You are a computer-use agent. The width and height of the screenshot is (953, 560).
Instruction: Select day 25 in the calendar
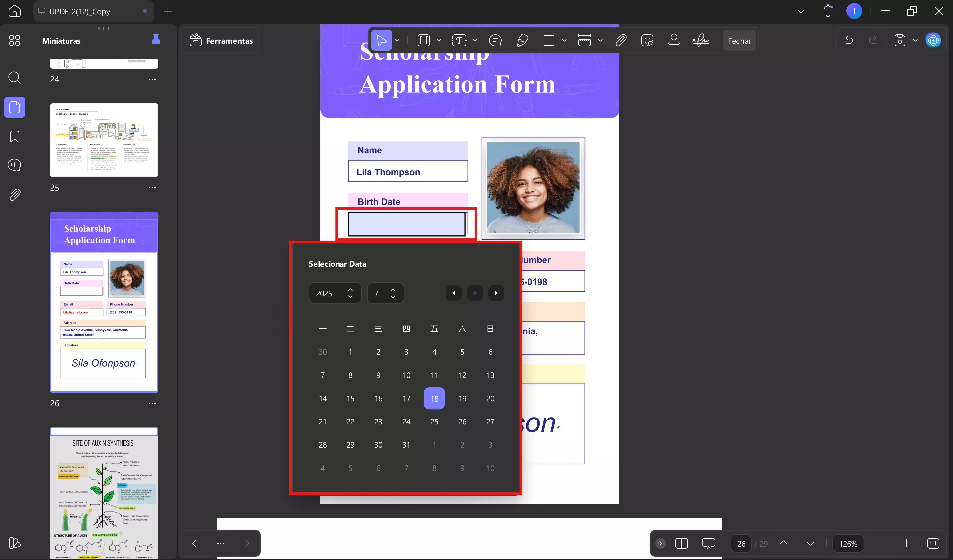point(434,422)
